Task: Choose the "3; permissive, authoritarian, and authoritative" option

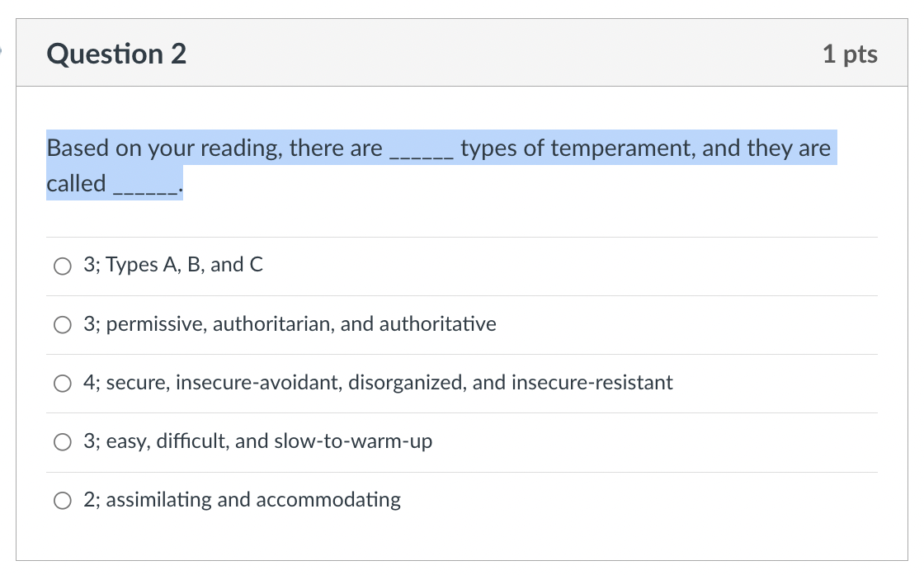Action: click(62, 324)
